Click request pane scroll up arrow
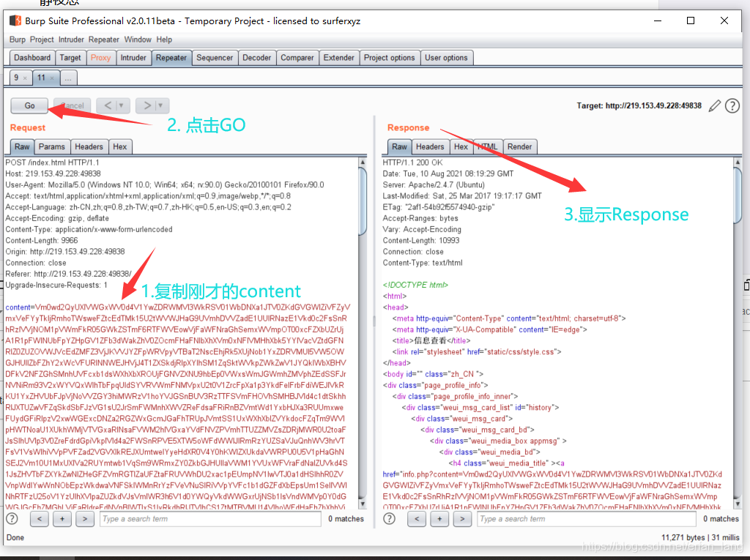The width and height of the screenshot is (750, 560). pos(363,163)
